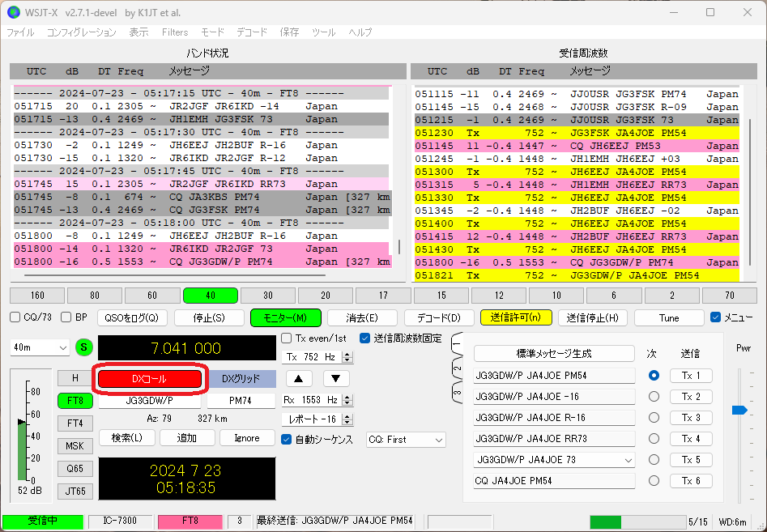Screen dimensions: 767x532
Task: Open the CQ: First dropdown
Action: pyautogui.click(x=406, y=440)
